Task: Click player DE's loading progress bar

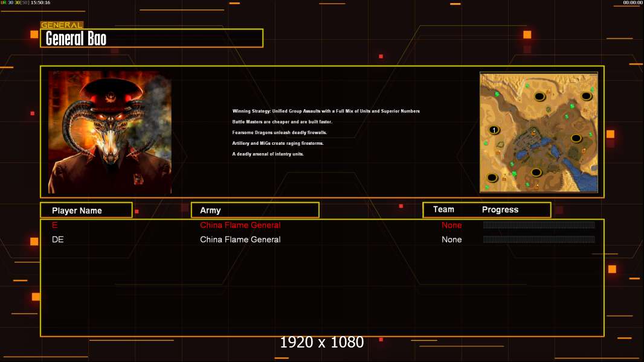Action: (539, 239)
